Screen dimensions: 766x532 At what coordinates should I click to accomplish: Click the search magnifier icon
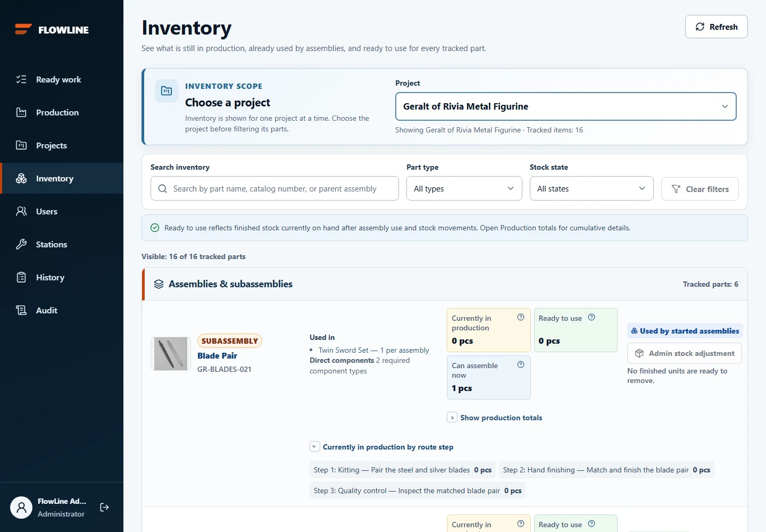point(163,189)
